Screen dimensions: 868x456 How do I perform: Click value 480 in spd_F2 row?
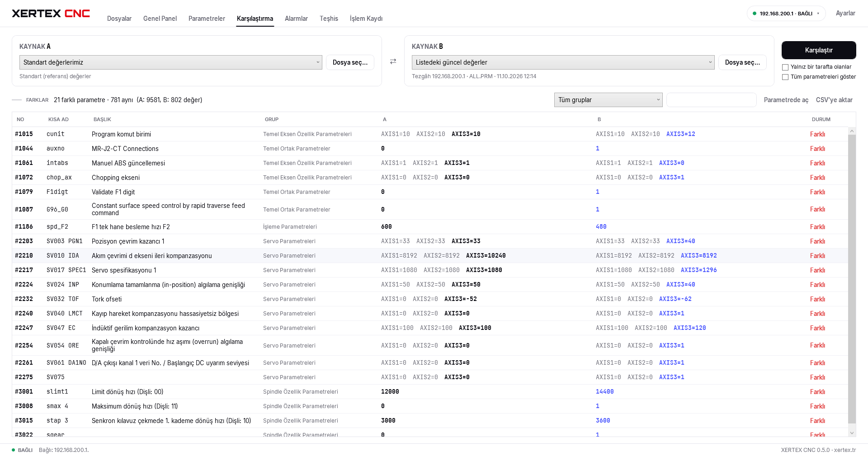coord(601,227)
